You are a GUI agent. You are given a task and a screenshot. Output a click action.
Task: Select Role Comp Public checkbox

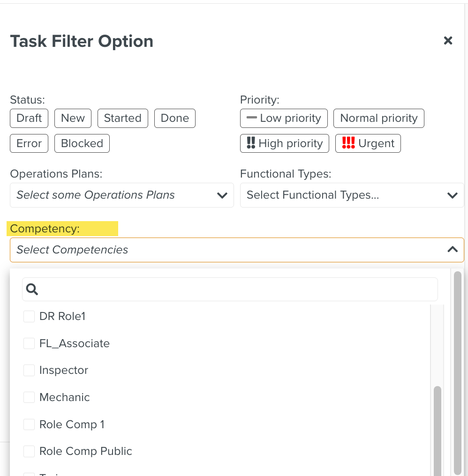(x=29, y=451)
